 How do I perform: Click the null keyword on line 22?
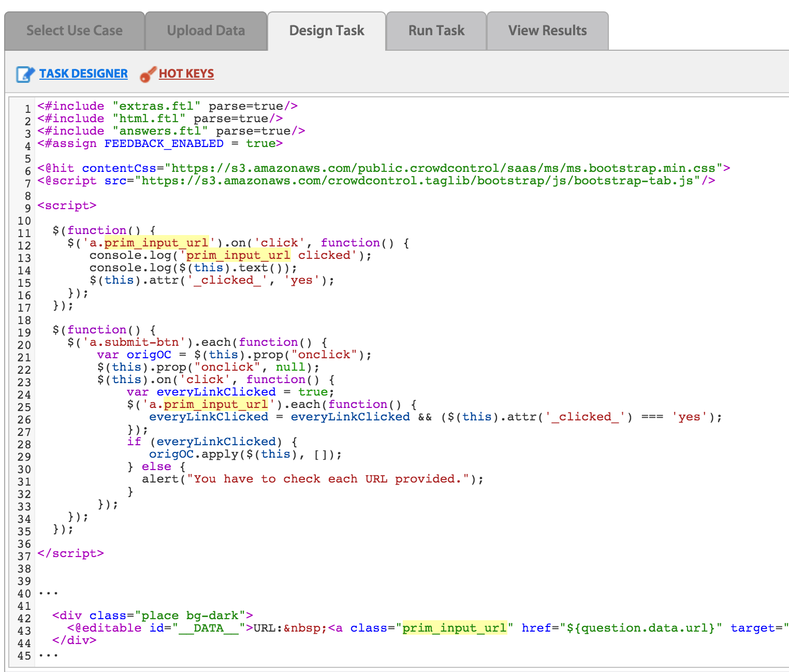click(x=290, y=367)
